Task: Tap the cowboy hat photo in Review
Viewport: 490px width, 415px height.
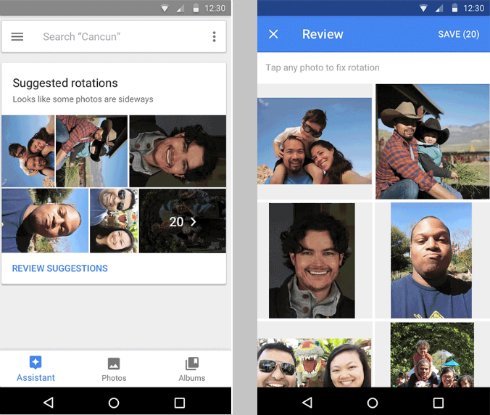Action: point(433,142)
